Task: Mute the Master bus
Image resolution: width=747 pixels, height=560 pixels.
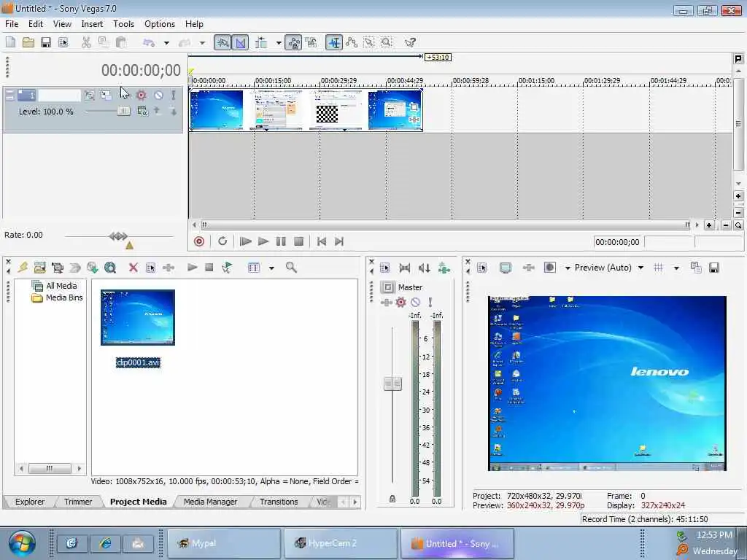Action: pos(415,302)
